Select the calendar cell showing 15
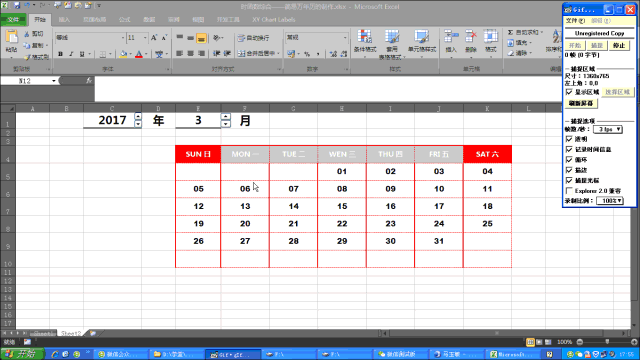 [342, 206]
